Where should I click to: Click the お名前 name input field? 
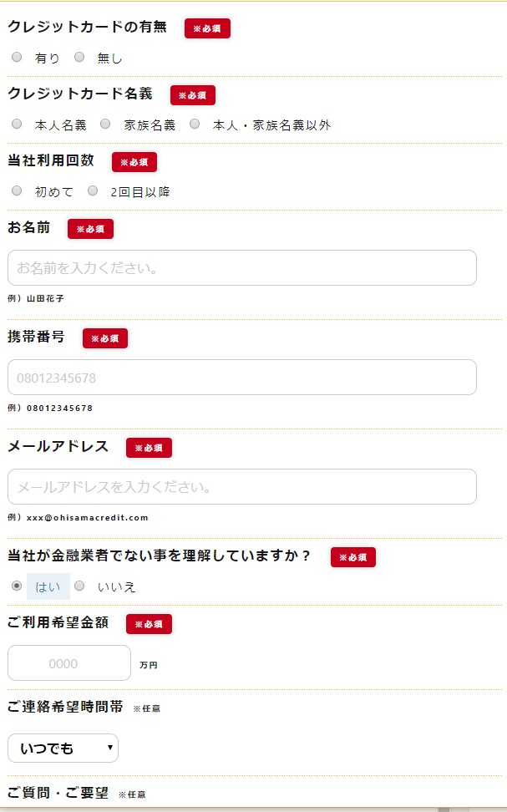(x=241, y=268)
